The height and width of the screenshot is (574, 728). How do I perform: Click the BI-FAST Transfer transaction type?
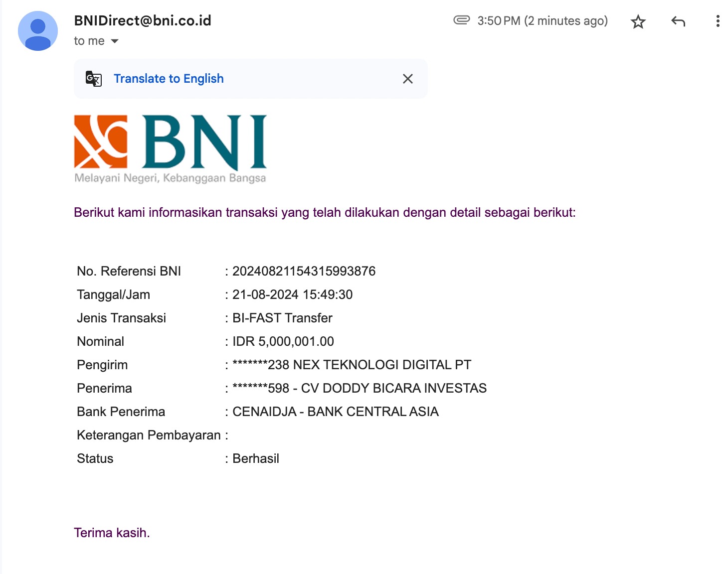[x=282, y=318]
